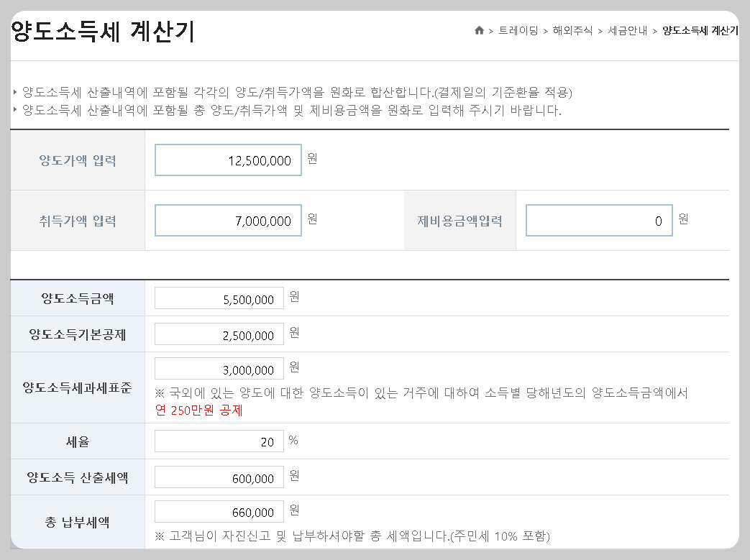Click the 제비용금액입력 field showing 0
The image size is (750, 560).
tap(598, 221)
